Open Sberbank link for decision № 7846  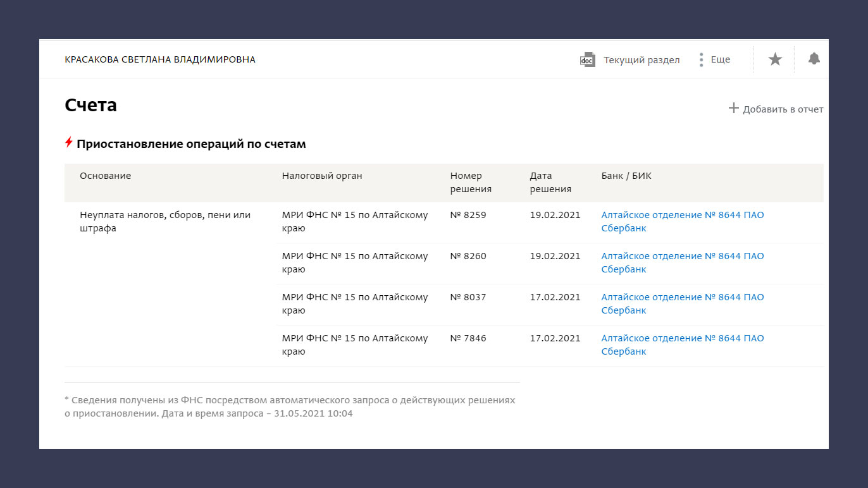[683, 345]
